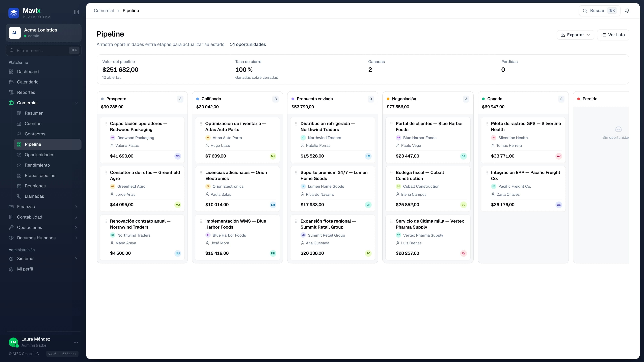Screen dimensions: 644x362
Task: Click Llamadas phone icon
Action: pos(19,196)
